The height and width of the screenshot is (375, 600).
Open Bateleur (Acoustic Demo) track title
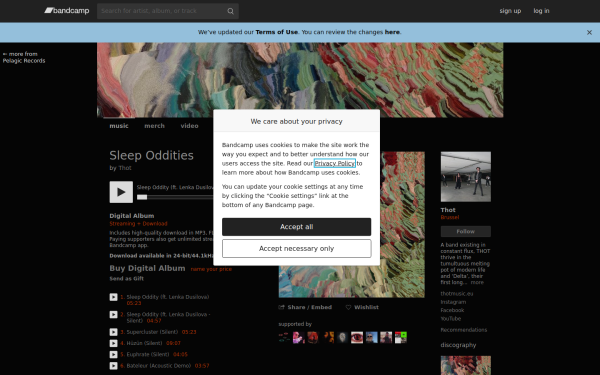coord(158,366)
